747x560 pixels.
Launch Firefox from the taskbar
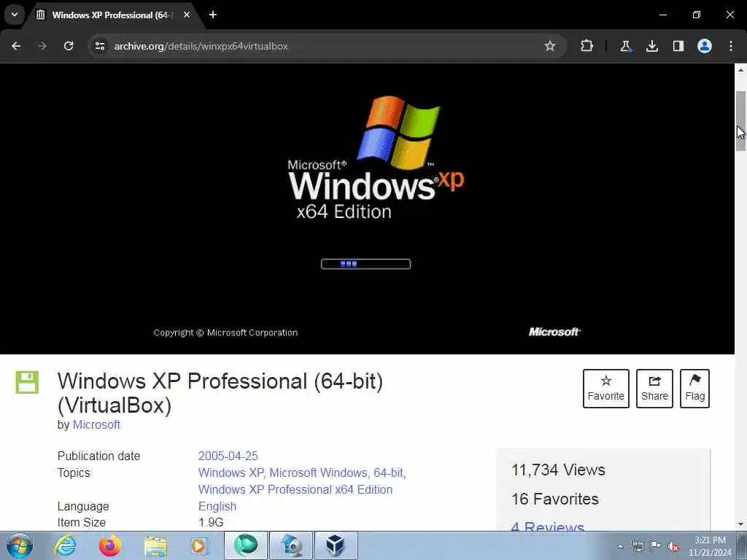[110, 545]
